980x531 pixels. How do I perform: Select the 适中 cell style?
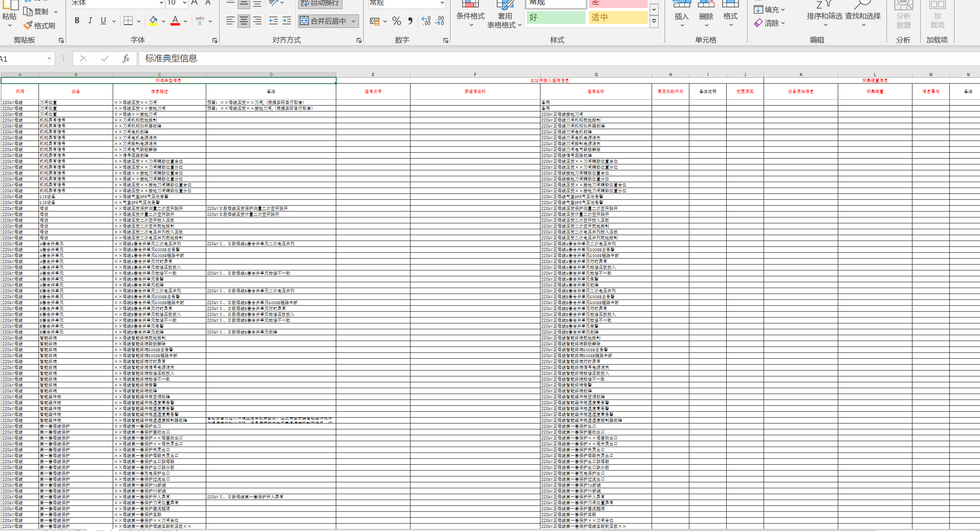pos(617,17)
